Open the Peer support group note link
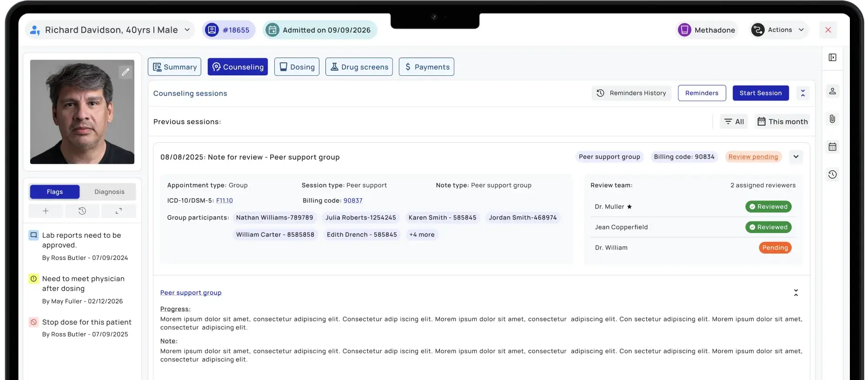Viewport: 868px width, 380px height. click(191, 293)
